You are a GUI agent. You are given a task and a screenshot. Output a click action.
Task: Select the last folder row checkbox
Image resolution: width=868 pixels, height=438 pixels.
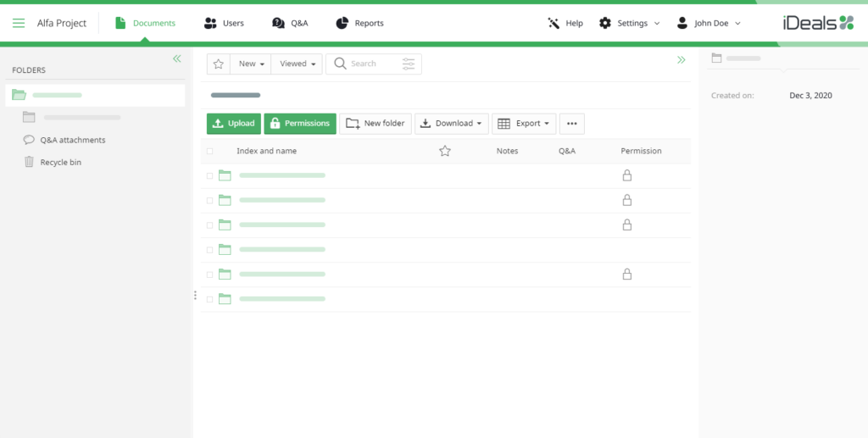click(x=210, y=299)
